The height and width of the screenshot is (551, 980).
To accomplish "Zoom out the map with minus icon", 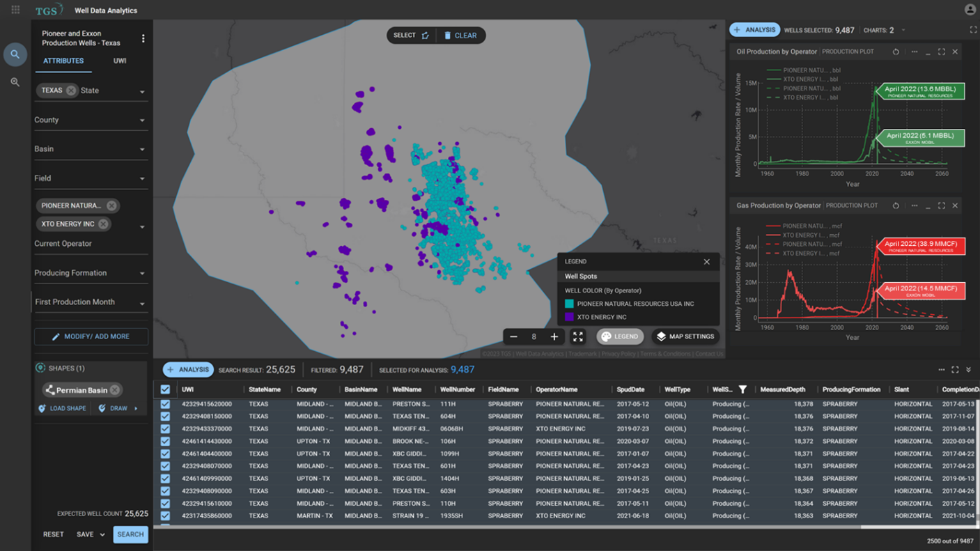I will coord(513,336).
